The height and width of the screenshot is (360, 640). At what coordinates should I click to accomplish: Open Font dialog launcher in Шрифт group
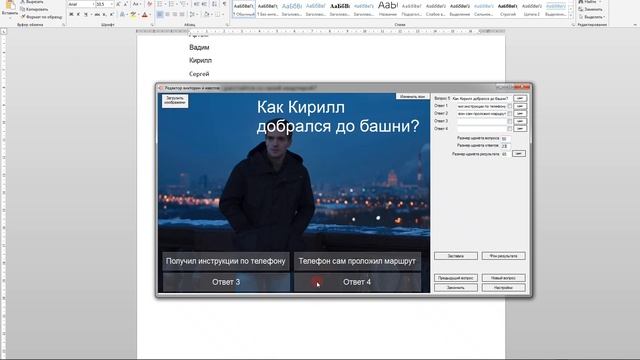coord(152,25)
